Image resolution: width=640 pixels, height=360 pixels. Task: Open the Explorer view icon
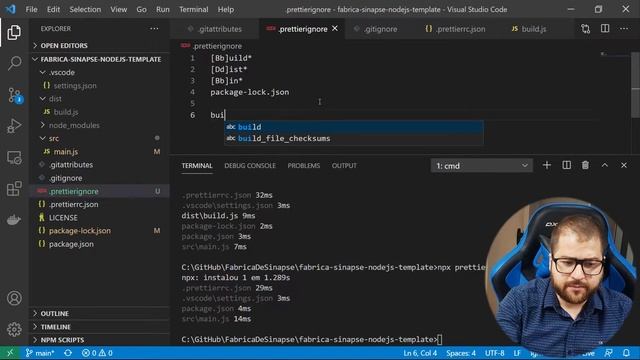[14, 33]
